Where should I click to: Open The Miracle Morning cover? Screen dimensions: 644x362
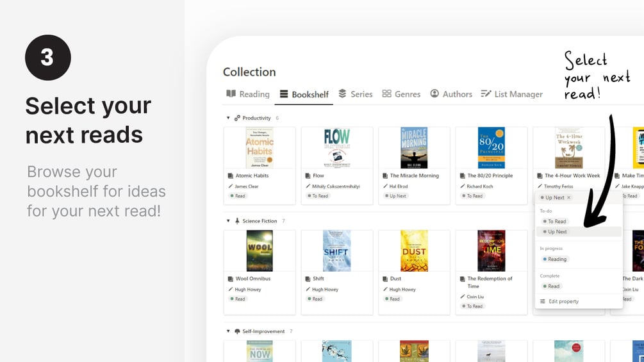pos(414,148)
